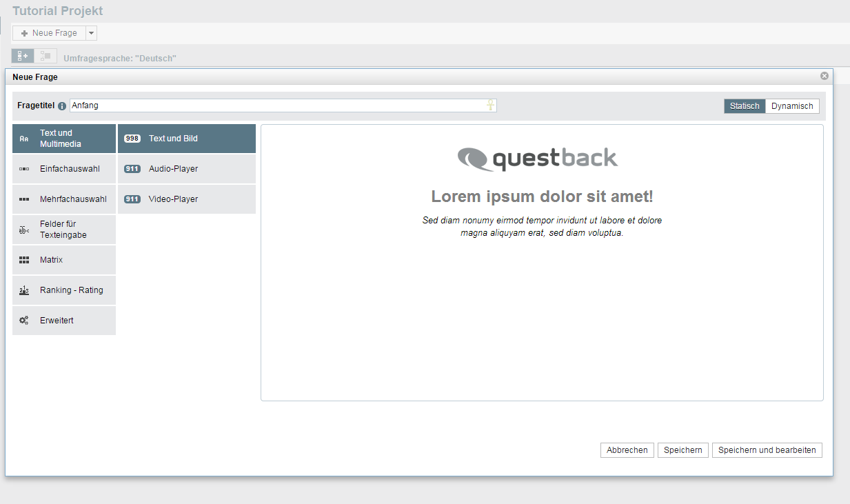
Task: Choose the Text und Bild question type
Action: point(187,139)
